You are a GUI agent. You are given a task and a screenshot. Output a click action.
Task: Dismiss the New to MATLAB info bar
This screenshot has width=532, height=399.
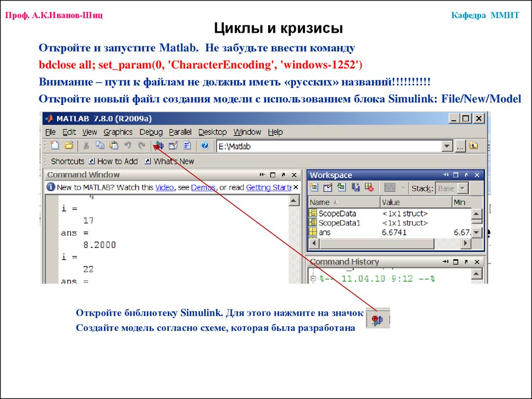click(296, 187)
